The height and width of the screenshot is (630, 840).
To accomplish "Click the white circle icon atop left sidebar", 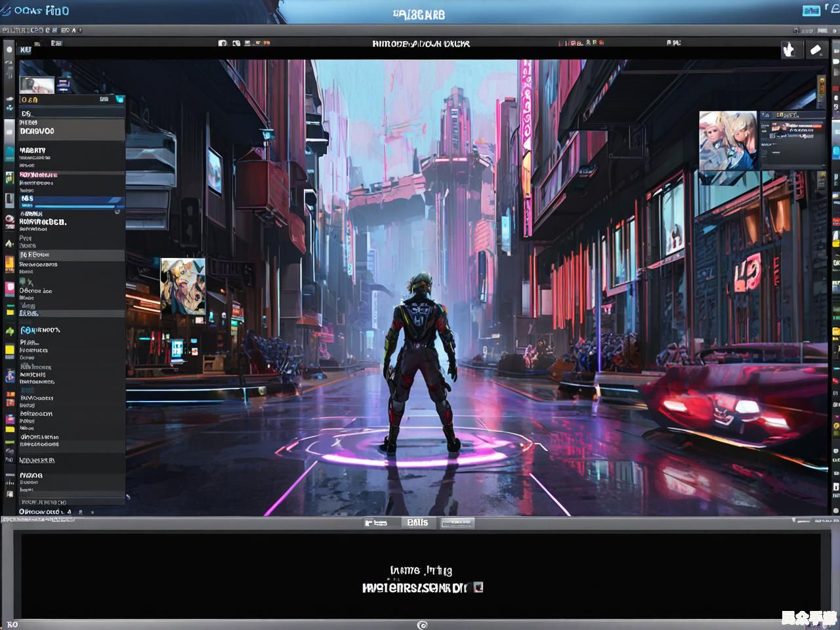I will click(x=9, y=49).
